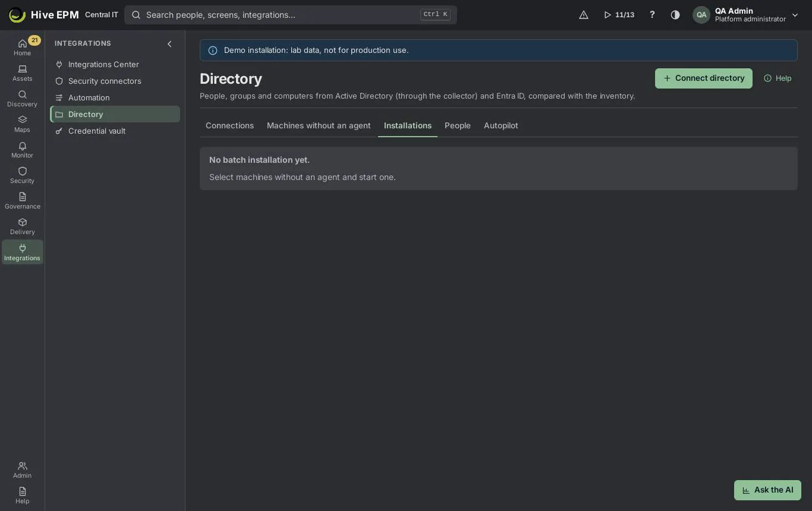The width and height of the screenshot is (812, 511).
Task: Go to Discovery in the sidebar
Action: coord(22,99)
